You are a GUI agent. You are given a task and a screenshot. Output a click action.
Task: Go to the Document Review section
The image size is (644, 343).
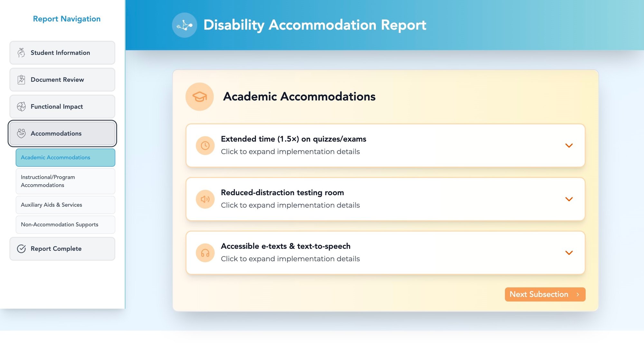pos(62,80)
